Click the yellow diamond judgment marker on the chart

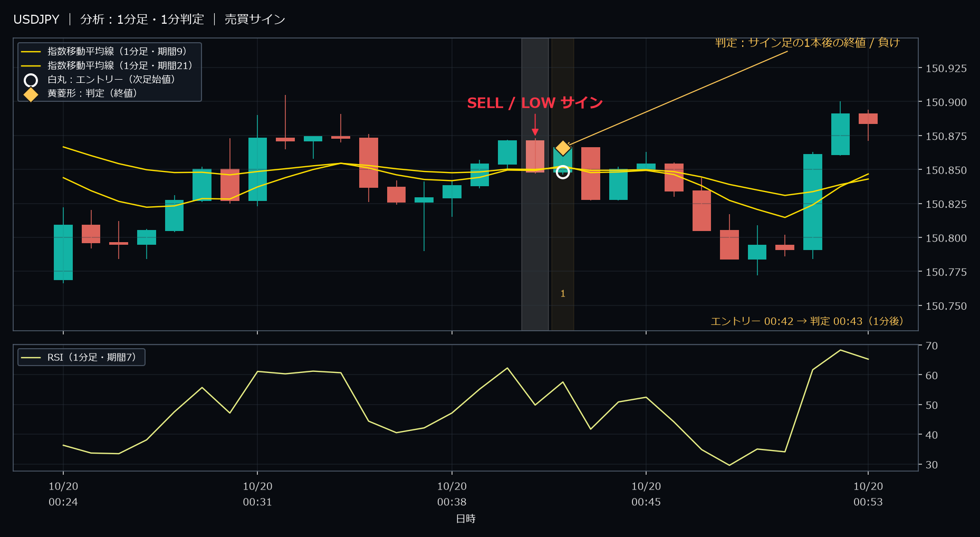click(563, 148)
